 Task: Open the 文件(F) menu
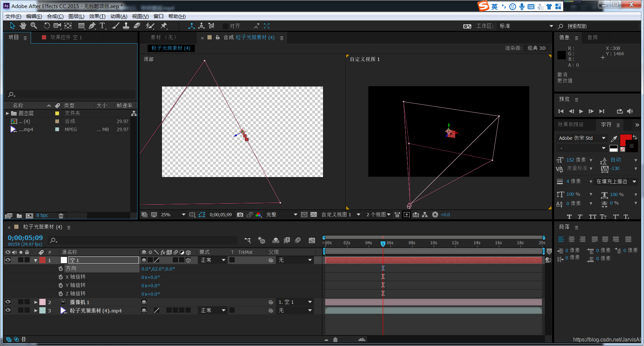[13, 16]
